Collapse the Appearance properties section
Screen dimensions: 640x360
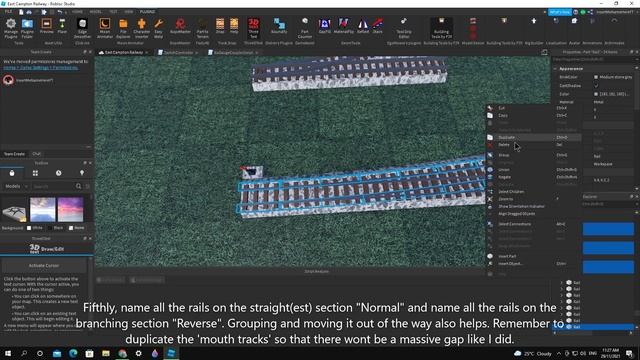(x=555, y=69)
